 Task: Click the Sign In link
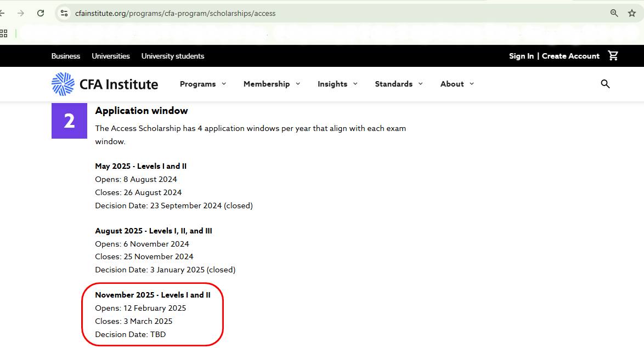click(521, 56)
